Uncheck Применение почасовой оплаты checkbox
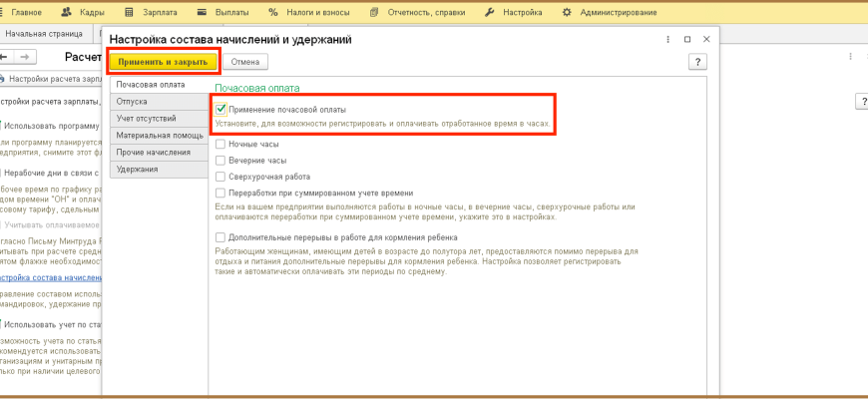 [x=220, y=108]
